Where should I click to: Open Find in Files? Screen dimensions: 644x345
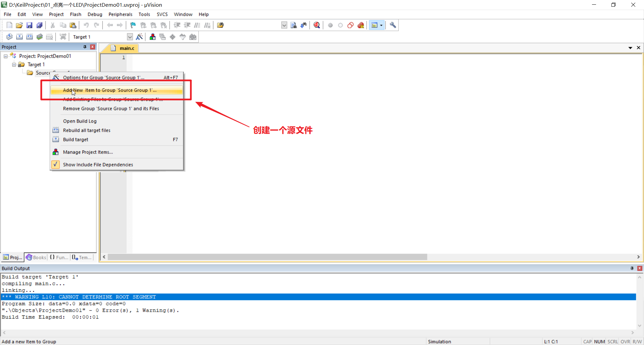(x=220, y=25)
